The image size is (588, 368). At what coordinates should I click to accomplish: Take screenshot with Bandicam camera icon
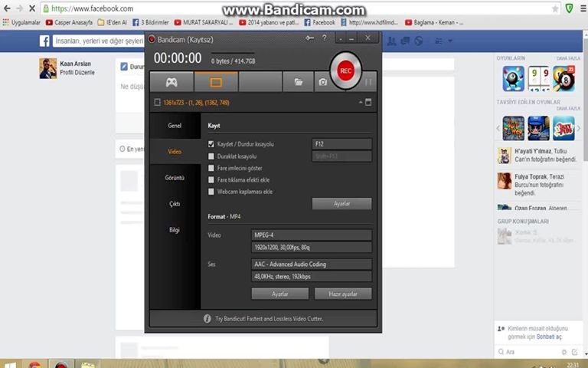(x=322, y=82)
